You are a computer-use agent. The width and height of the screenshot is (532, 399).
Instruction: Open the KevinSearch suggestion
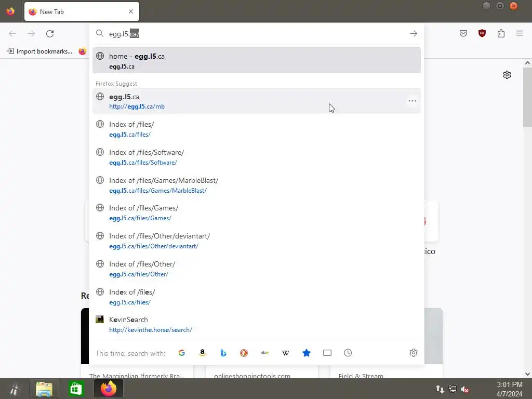[x=257, y=324]
